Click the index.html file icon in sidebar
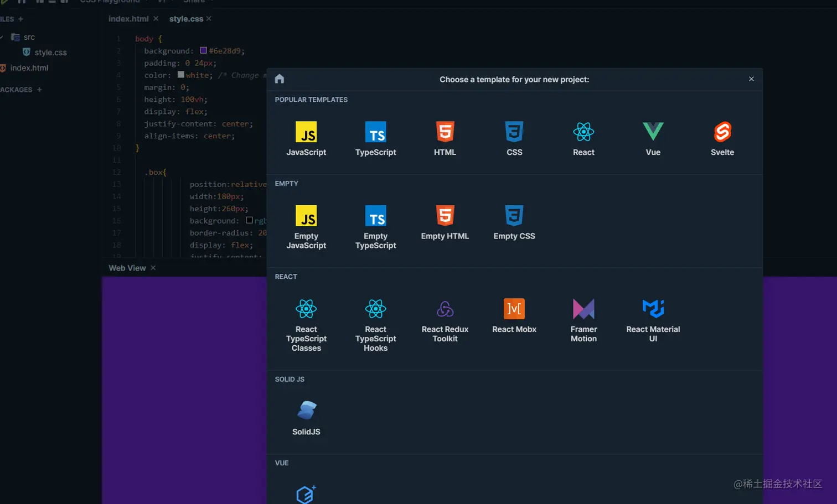This screenshot has width=837, height=504. (3, 68)
